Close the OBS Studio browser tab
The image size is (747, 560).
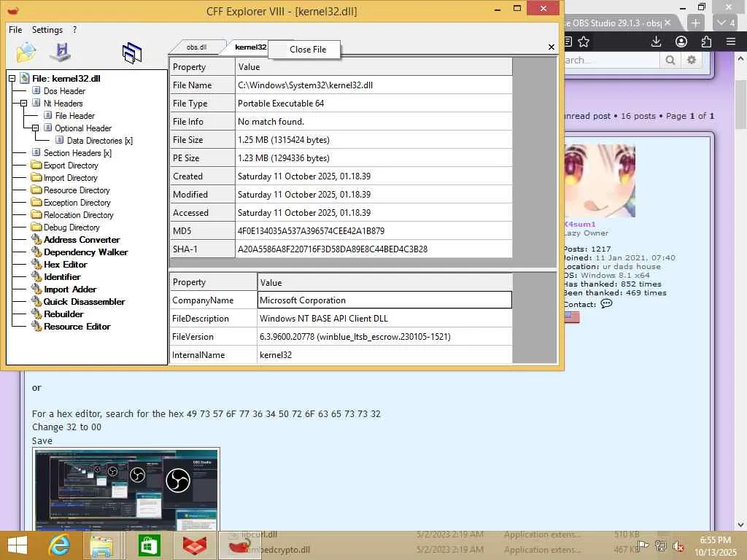point(667,23)
